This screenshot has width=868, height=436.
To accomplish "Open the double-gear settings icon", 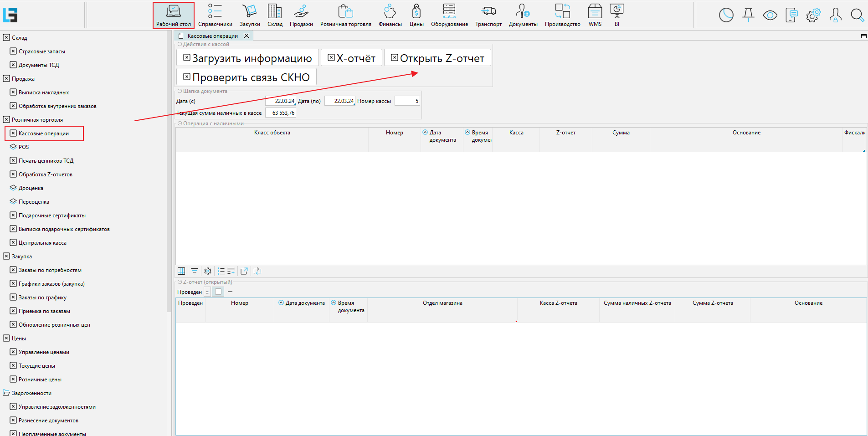I will click(x=813, y=15).
